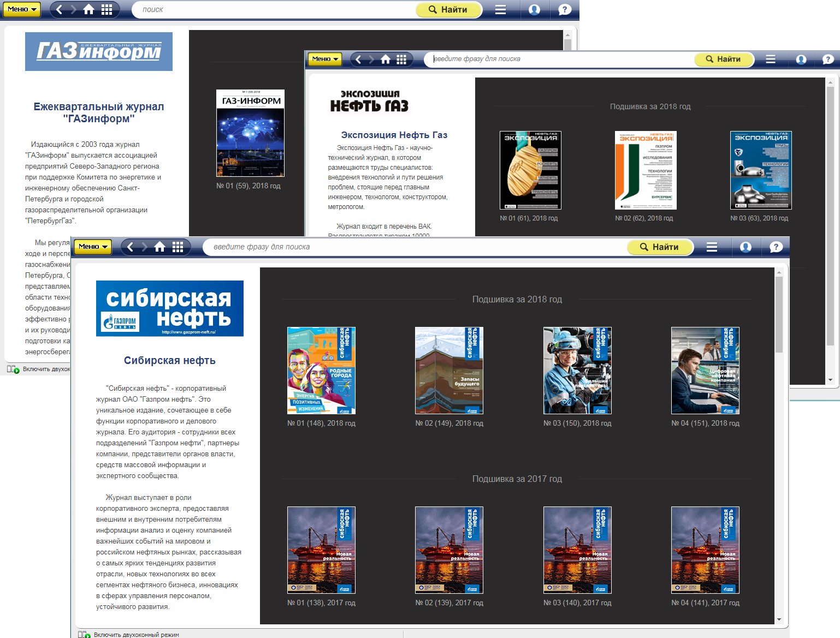Open the hamburger list in the ГАЗинформ window

point(500,9)
